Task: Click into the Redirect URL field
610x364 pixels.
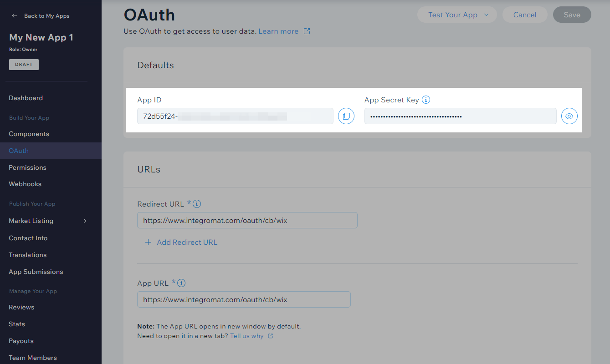Action: [x=247, y=221]
